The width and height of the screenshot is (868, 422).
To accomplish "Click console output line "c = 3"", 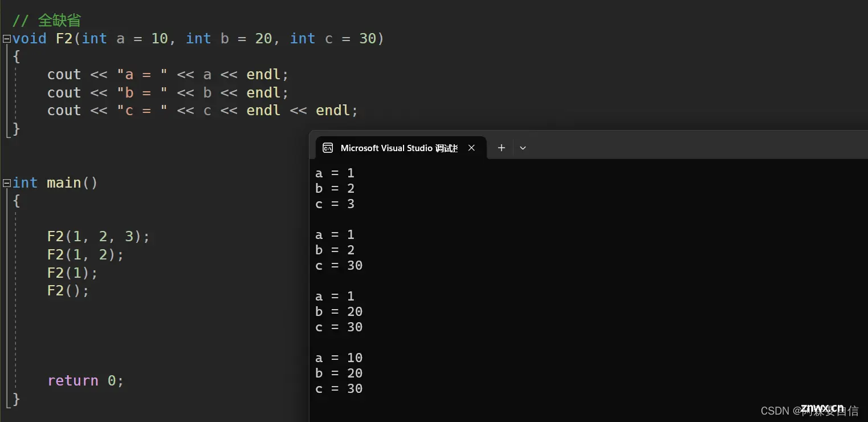I will tap(335, 204).
